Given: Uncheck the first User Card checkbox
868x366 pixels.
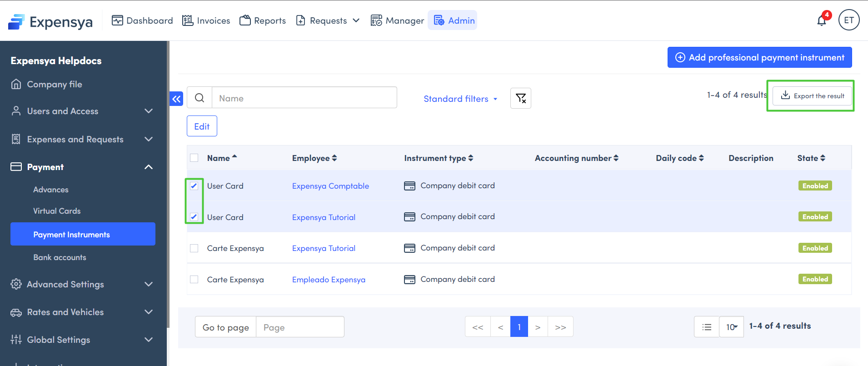Looking at the screenshot, I should (x=194, y=186).
